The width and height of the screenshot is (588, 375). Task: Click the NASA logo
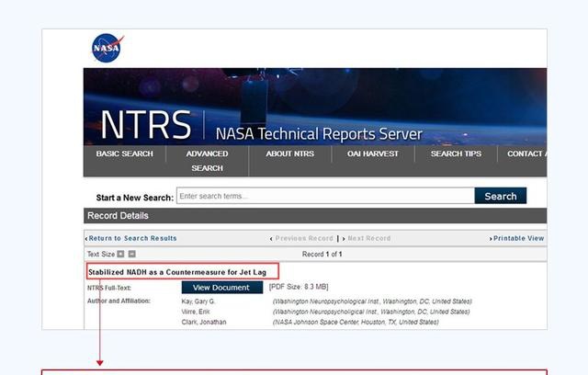click(107, 48)
